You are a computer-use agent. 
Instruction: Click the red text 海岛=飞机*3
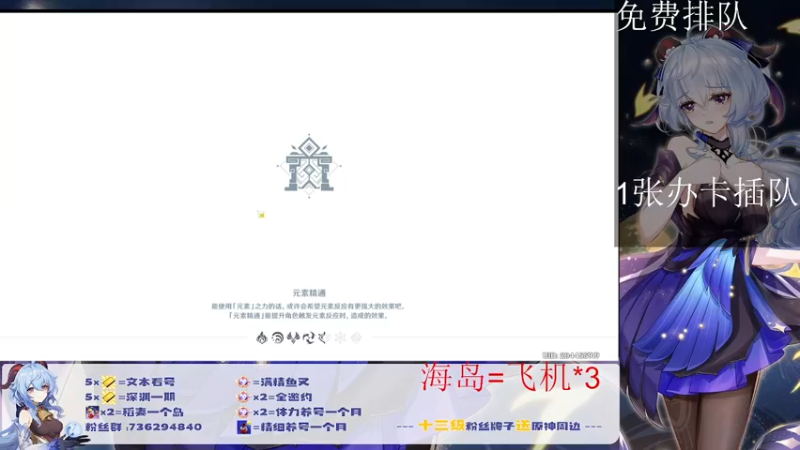(510, 378)
